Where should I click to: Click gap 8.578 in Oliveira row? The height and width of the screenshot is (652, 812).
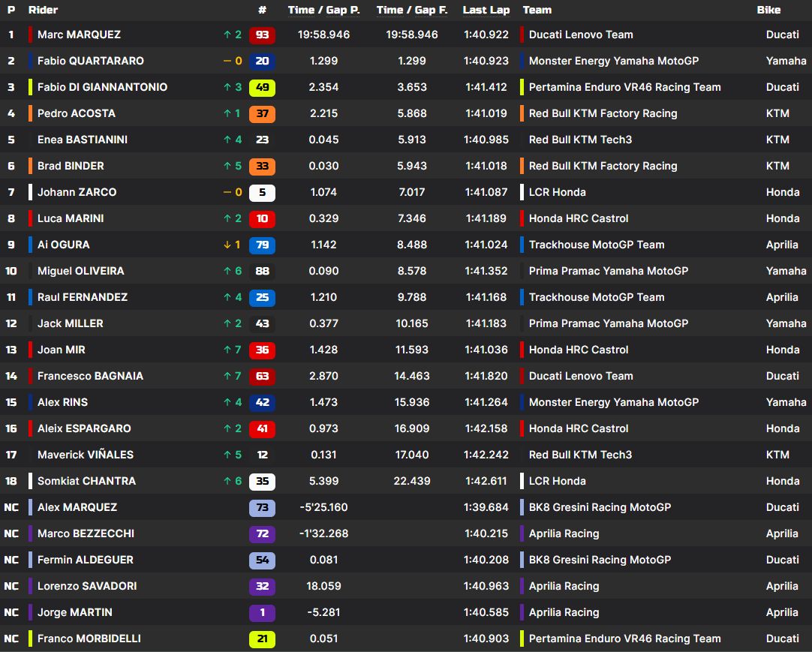(x=412, y=271)
